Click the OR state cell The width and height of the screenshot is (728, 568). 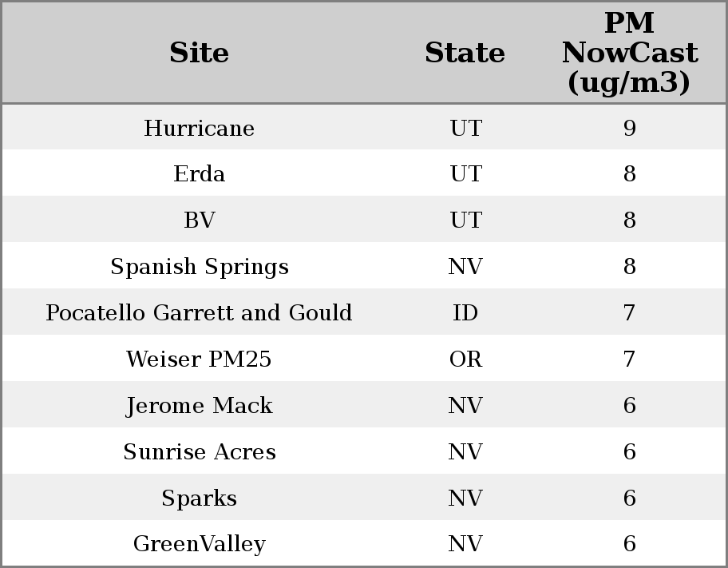pos(465,359)
